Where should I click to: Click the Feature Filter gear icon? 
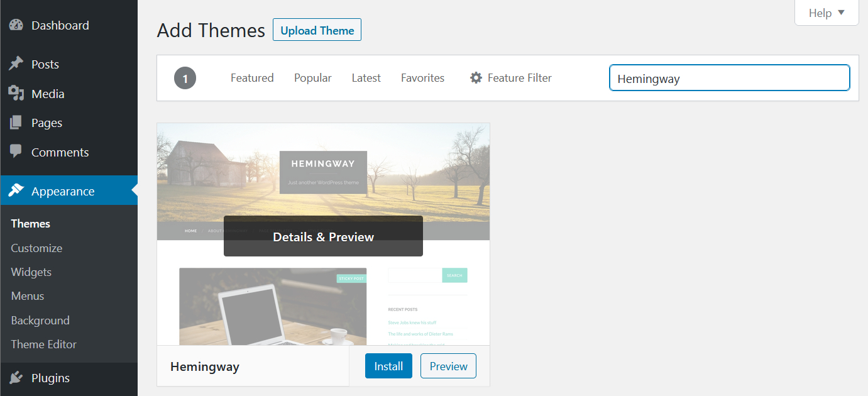point(476,78)
